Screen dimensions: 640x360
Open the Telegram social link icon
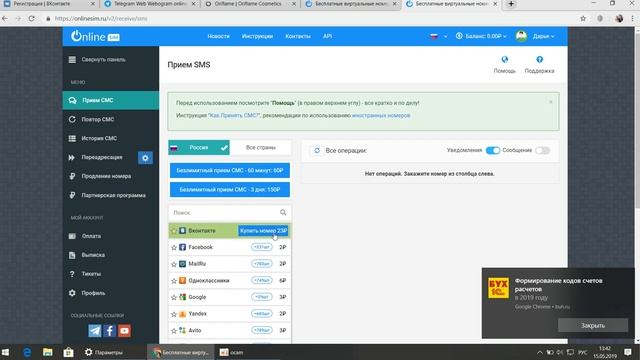tap(95, 331)
